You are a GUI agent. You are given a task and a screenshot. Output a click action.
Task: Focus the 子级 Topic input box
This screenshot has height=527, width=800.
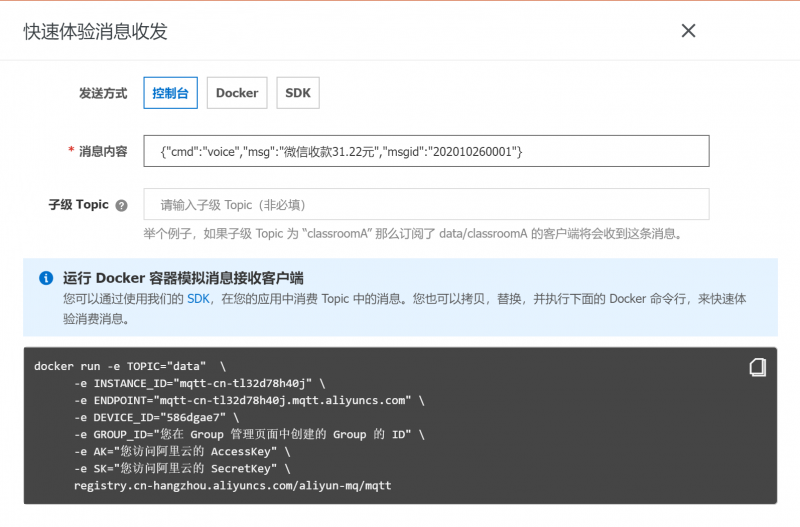[426, 204]
